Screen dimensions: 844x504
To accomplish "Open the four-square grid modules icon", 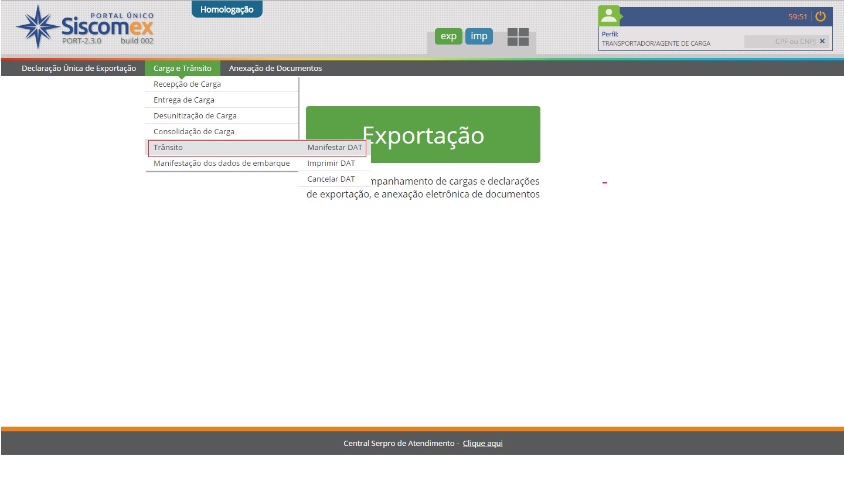I will pos(518,37).
